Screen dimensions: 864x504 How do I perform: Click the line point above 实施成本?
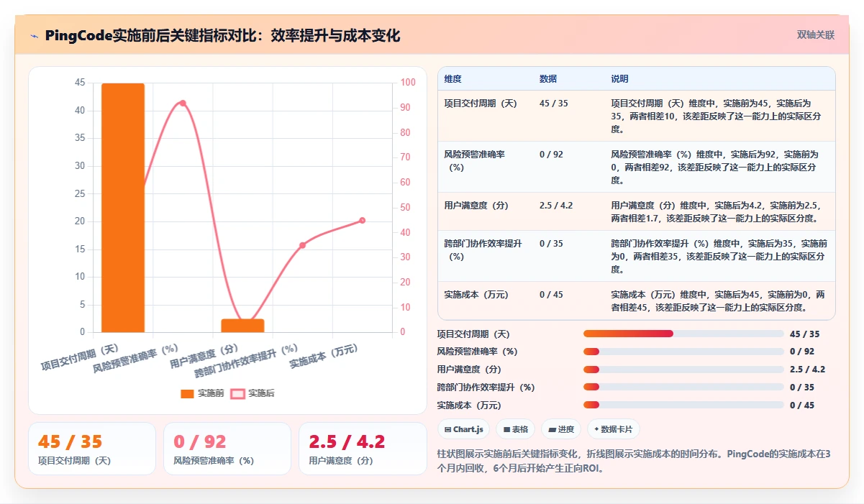[x=362, y=221]
